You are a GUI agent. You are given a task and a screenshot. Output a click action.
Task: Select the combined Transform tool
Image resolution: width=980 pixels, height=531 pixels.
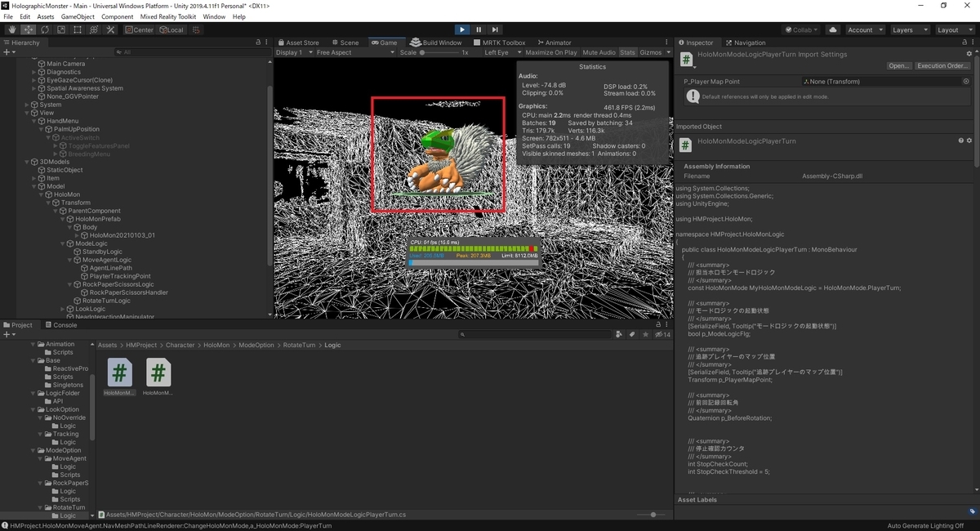[93, 29]
